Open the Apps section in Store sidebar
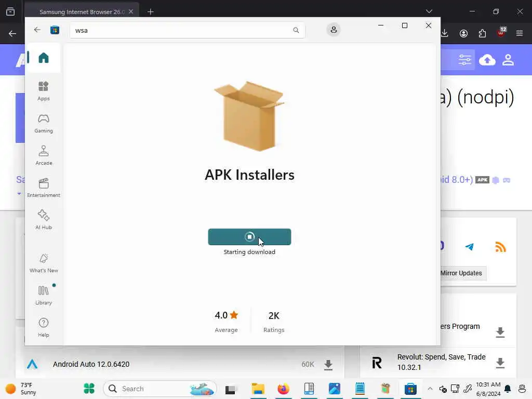 pos(44,91)
